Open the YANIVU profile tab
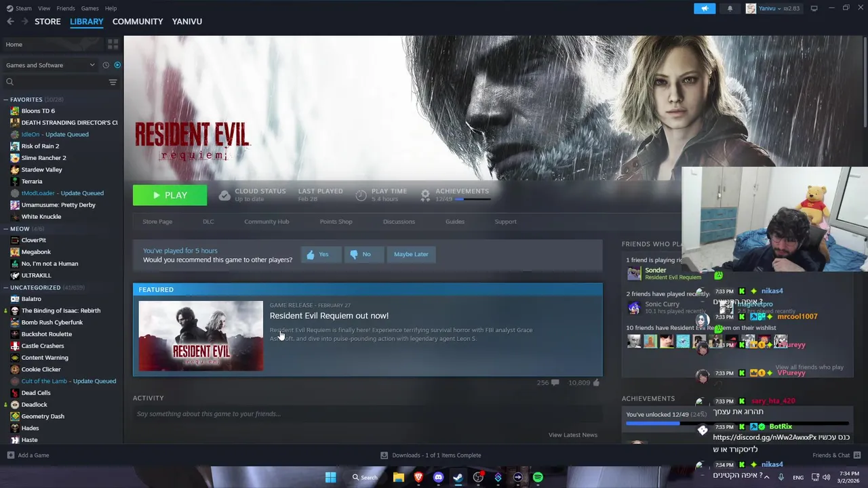This screenshot has width=868, height=488. click(187, 22)
